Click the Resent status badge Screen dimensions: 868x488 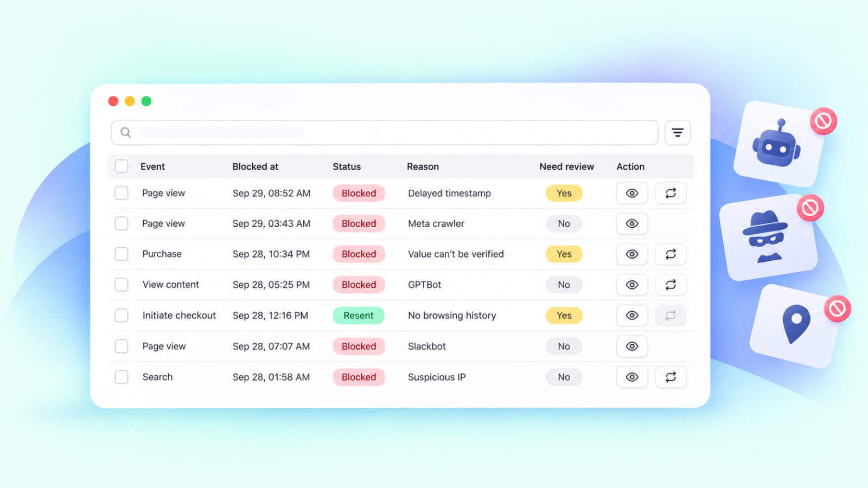[x=359, y=316]
